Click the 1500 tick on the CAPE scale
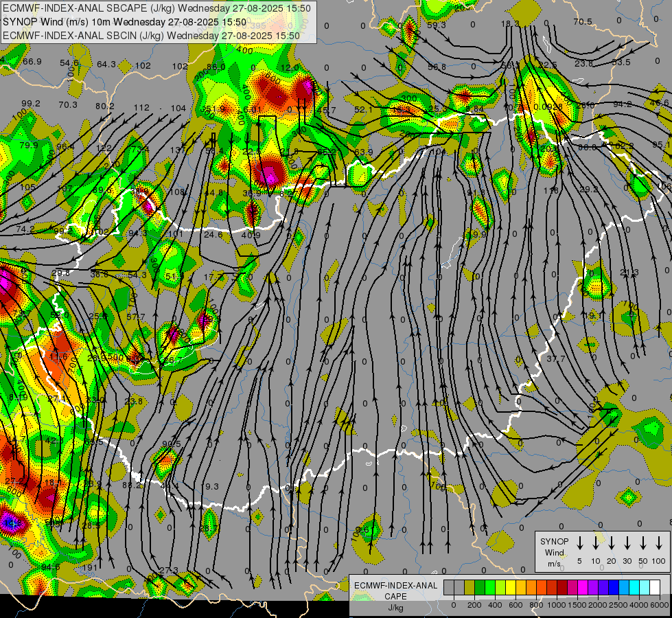The height and width of the screenshot is (618, 672). pyautogui.click(x=577, y=605)
